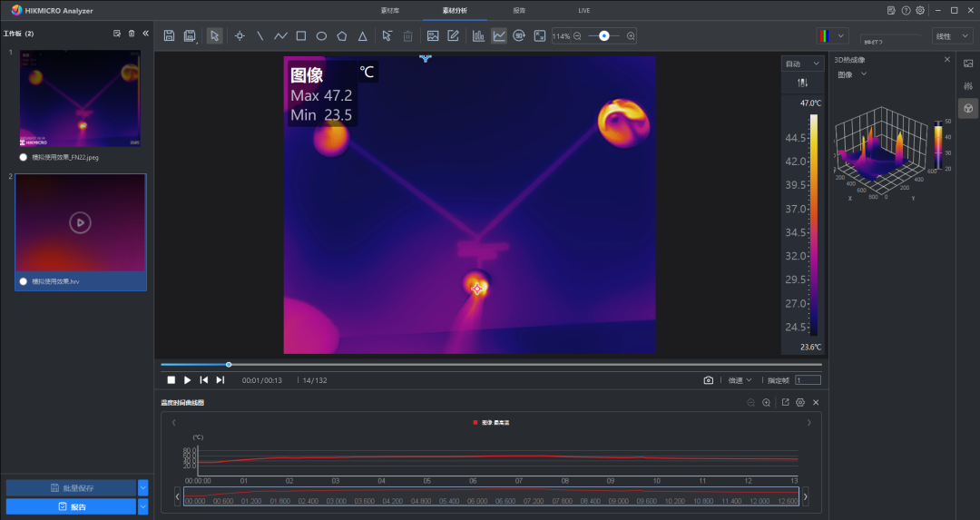Select the triangle region tool
Image resolution: width=980 pixels, height=520 pixels.
pyautogui.click(x=362, y=36)
